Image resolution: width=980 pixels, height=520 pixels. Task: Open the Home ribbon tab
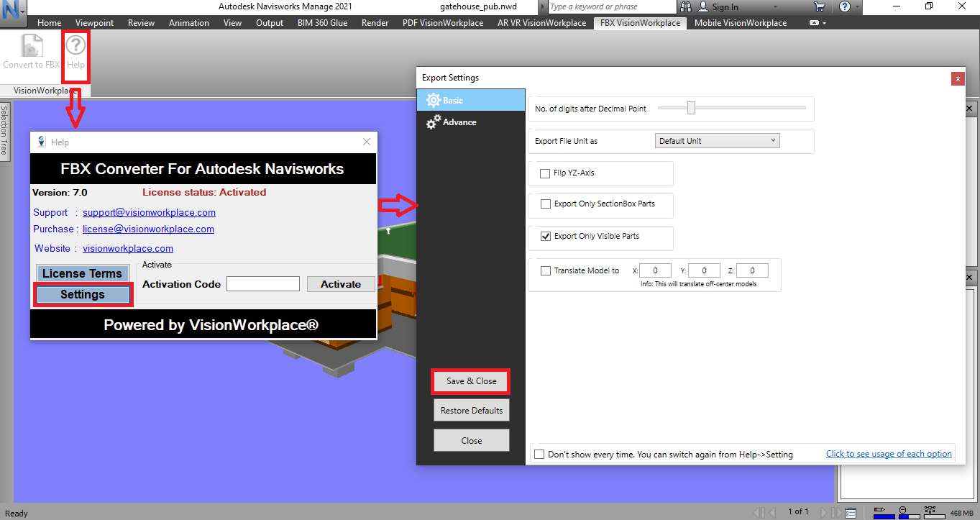click(50, 23)
